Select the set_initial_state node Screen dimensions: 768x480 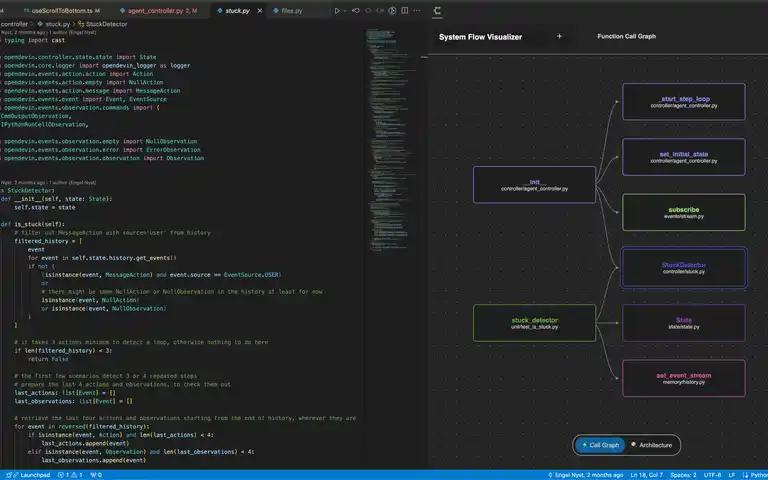click(x=684, y=157)
